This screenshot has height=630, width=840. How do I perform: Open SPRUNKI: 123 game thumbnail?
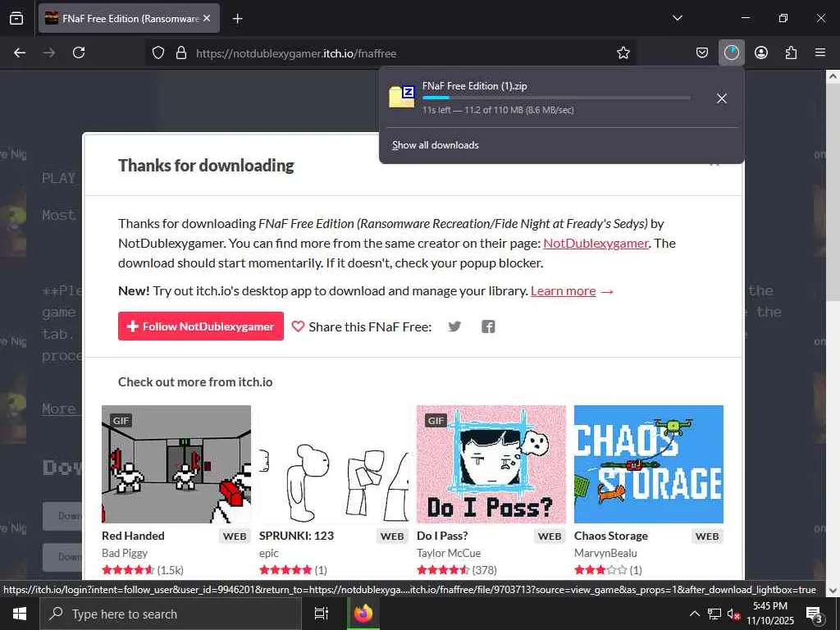(x=334, y=464)
